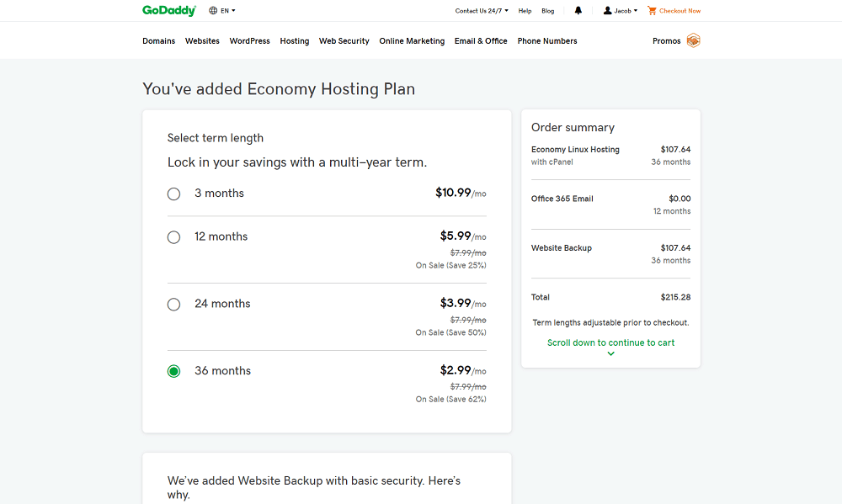Click the Select term length heading
This screenshot has height=504, width=842.
click(216, 138)
